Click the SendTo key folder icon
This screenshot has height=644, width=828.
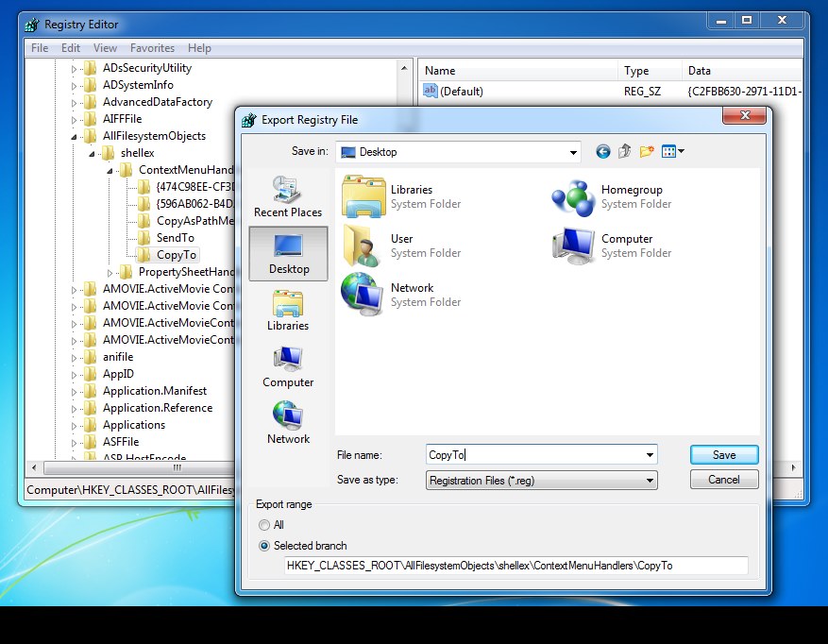point(144,238)
